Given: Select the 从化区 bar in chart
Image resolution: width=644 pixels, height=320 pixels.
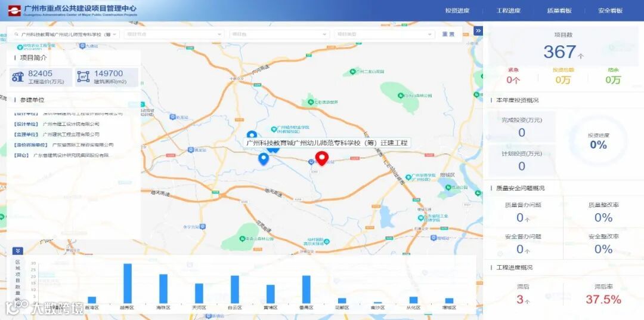Looking at the screenshot, I should [x=414, y=300].
